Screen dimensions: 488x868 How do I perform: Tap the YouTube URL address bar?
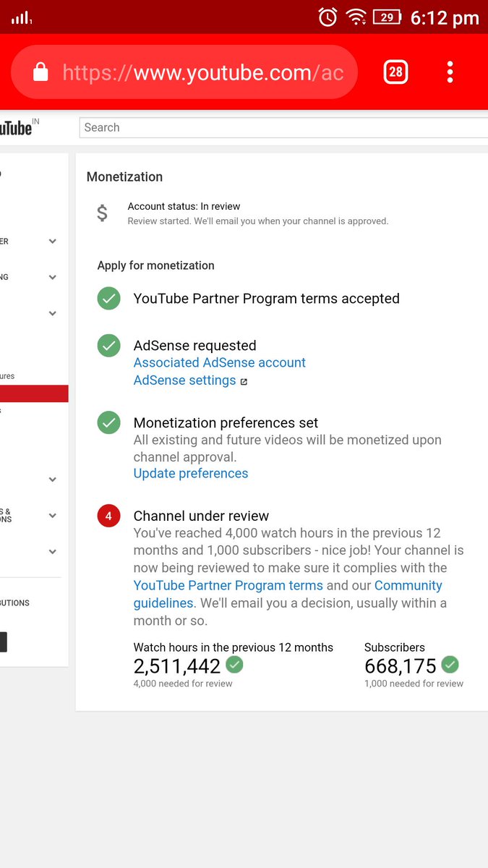(x=184, y=72)
